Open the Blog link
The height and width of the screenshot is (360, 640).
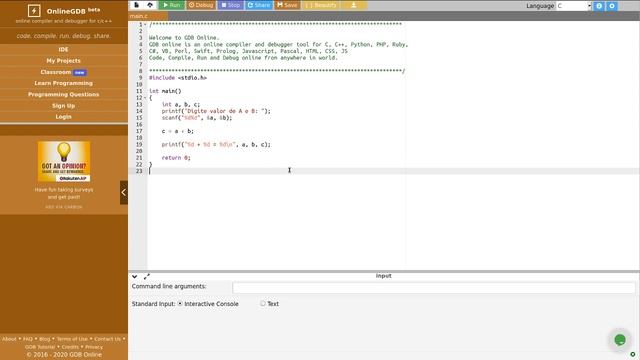pos(44,339)
